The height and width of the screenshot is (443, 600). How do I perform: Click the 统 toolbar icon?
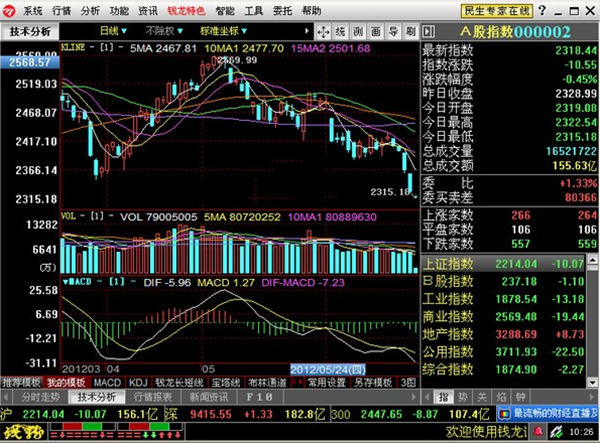[340, 32]
